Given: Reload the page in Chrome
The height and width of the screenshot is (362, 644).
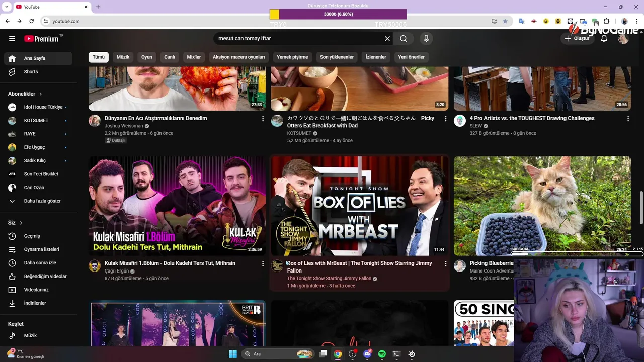Looking at the screenshot, I should click(31, 21).
